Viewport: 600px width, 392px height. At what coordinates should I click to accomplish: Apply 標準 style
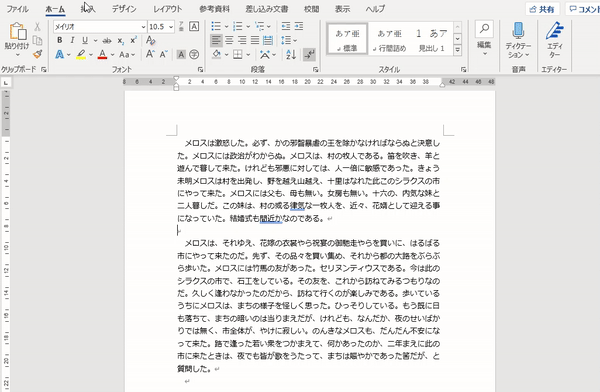tap(348, 39)
